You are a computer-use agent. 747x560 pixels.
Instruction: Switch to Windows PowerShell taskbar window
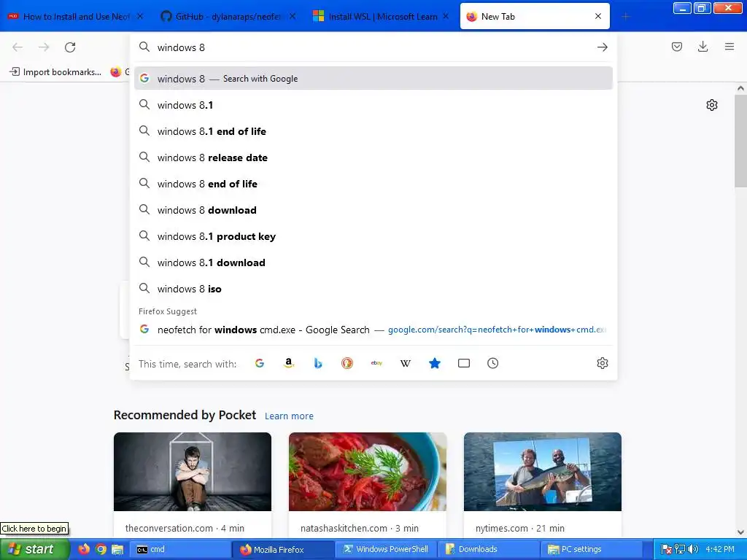point(386,549)
